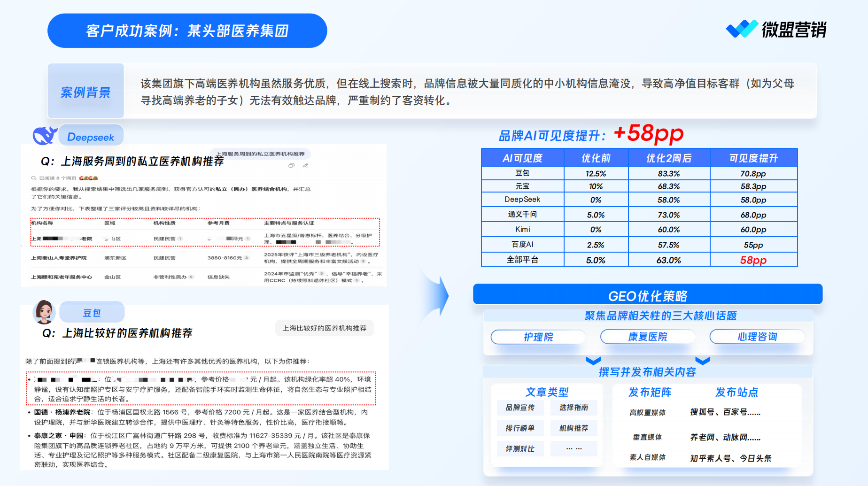Image resolution: width=868 pixels, height=486 pixels.
Task: Click the 豆包 avatar icon
Action: click(44, 312)
